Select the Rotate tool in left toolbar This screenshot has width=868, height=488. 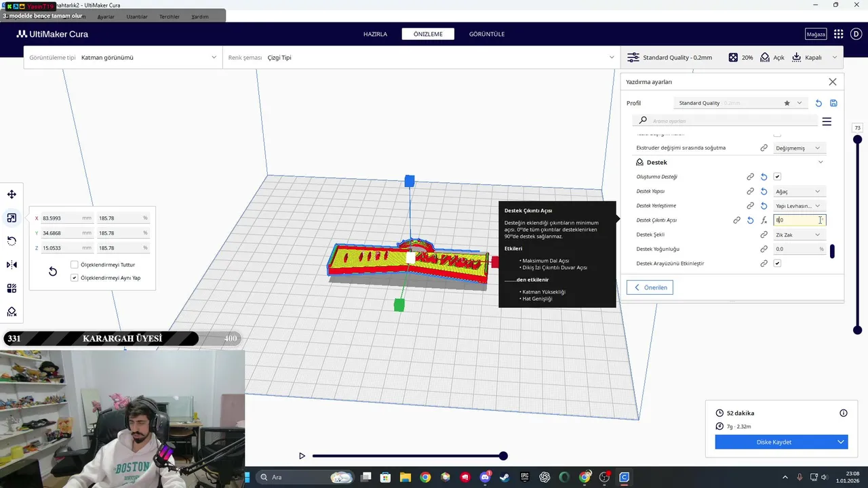[x=12, y=241]
